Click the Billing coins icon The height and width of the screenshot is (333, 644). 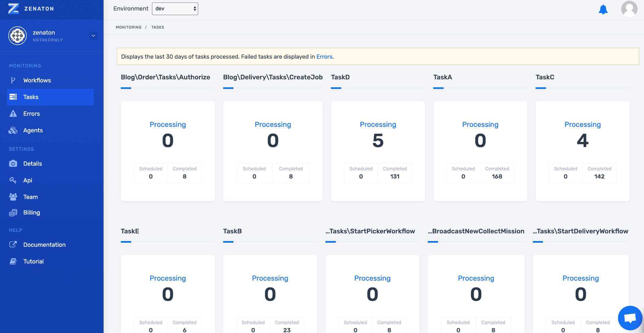(13, 212)
